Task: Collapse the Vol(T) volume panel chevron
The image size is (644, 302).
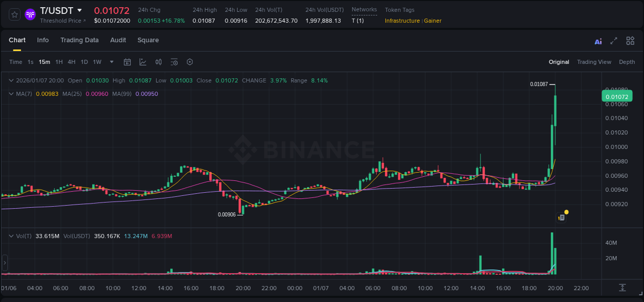Action: (11, 236)
